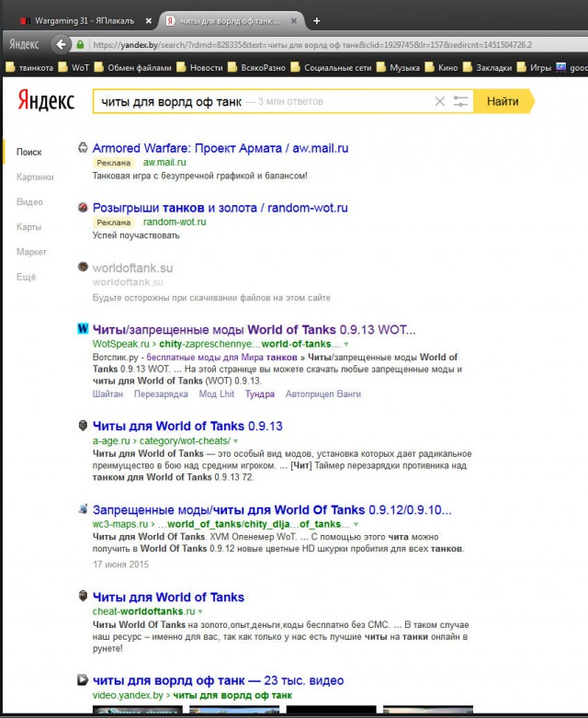Clear the search query with X
Image resolution: width=588 pixels, height=718 pixels.
[440, 101]
